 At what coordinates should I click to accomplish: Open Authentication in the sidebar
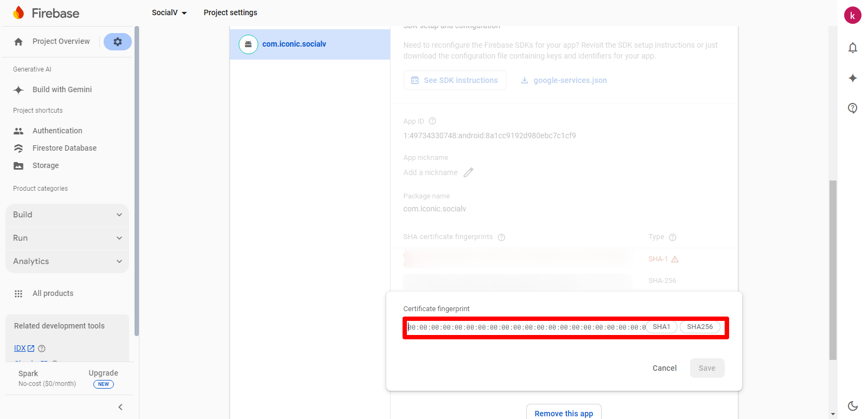click(57, 131)
